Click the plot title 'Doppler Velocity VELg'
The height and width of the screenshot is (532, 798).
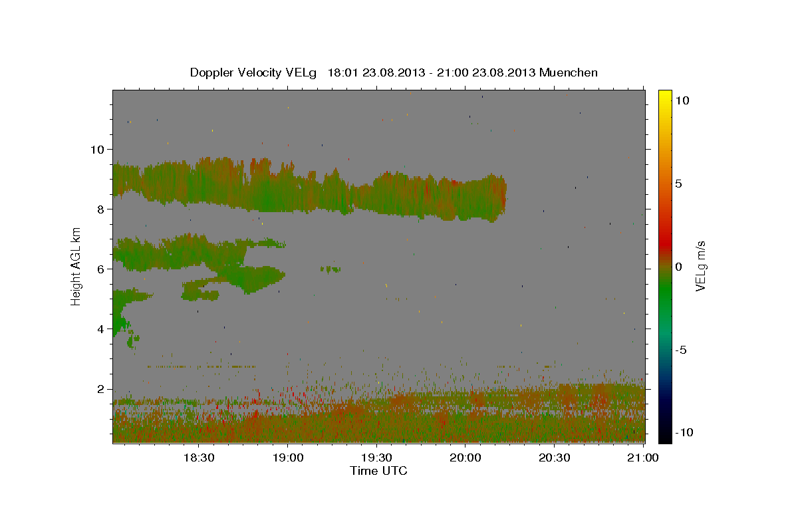255,72
